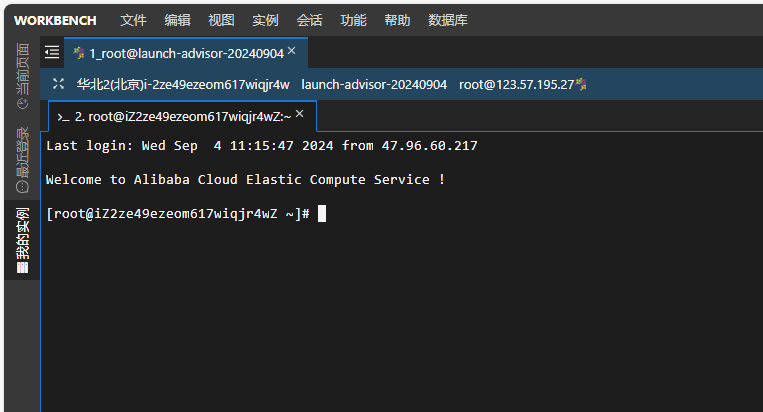Open the 当前页面 sidebar panel

coord(22,76)
